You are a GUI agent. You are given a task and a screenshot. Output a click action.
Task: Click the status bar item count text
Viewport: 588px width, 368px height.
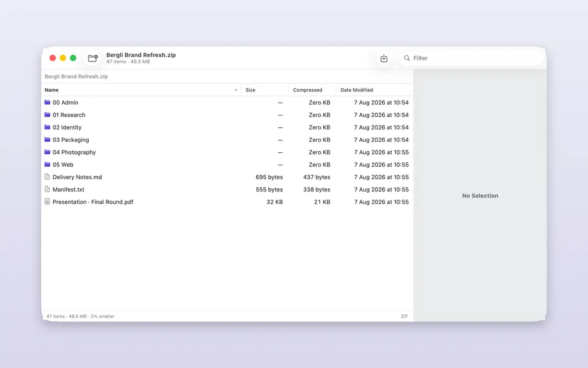(80, 316)
